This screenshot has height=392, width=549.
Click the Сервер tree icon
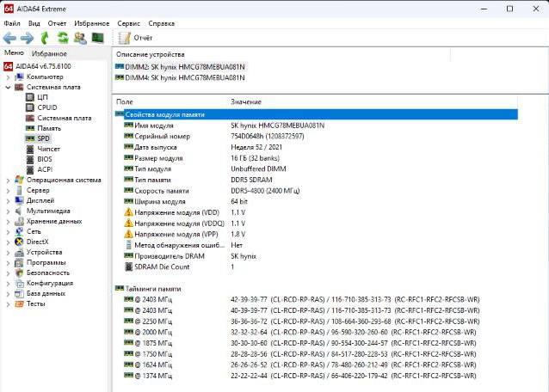pyautogui.click(x=19, y=190)
